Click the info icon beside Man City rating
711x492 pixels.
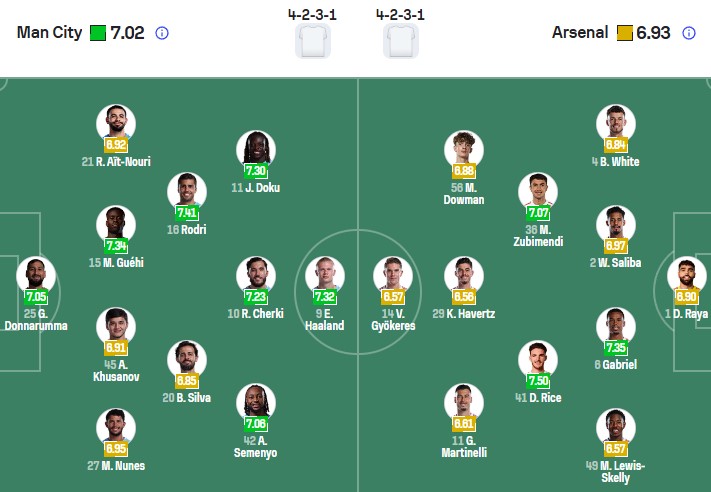162,32
